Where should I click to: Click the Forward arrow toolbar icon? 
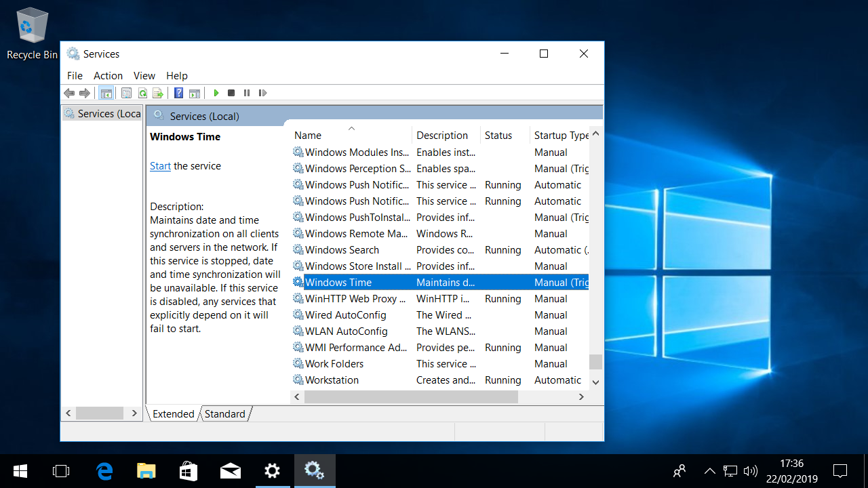[x=85, y=93]
